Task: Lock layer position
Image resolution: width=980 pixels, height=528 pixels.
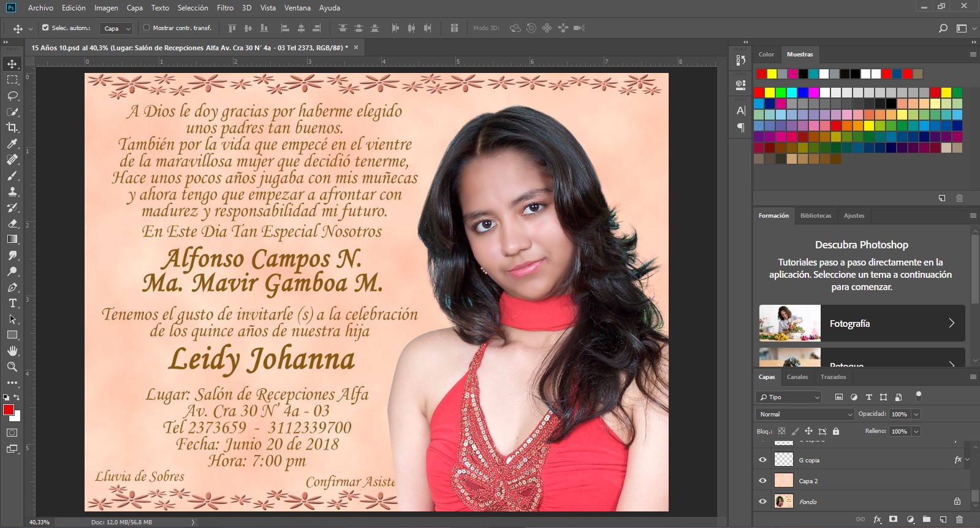Action: [x=808, y=431]
